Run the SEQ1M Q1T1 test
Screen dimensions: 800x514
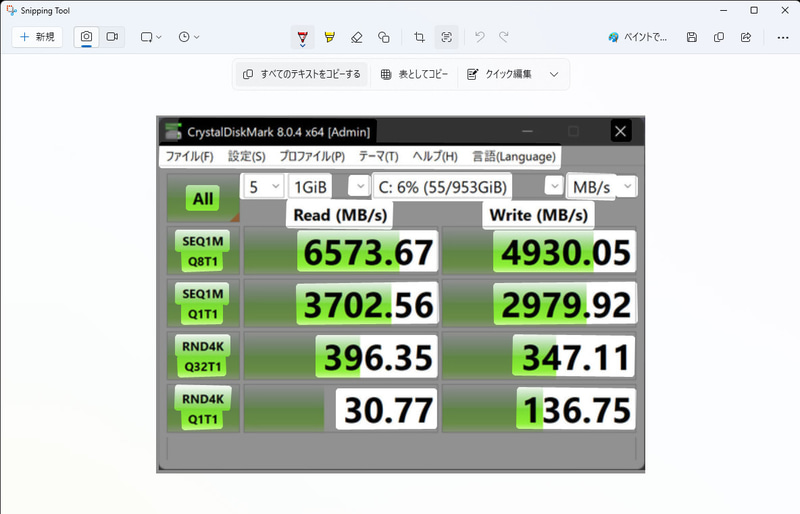coord(203,304)
